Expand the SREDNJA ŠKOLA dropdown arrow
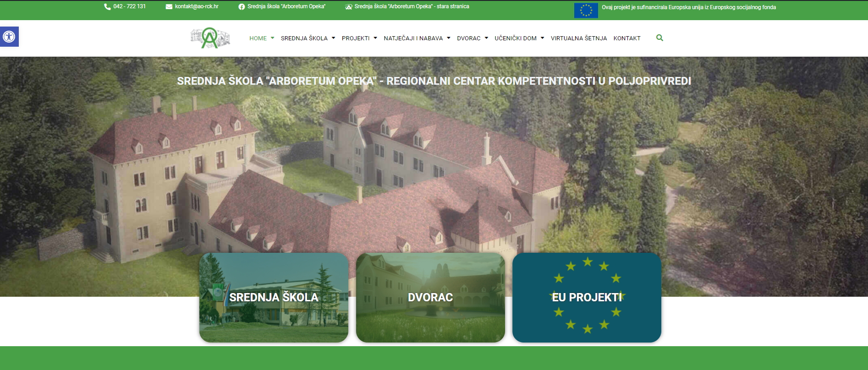 (x=333, y=38)
